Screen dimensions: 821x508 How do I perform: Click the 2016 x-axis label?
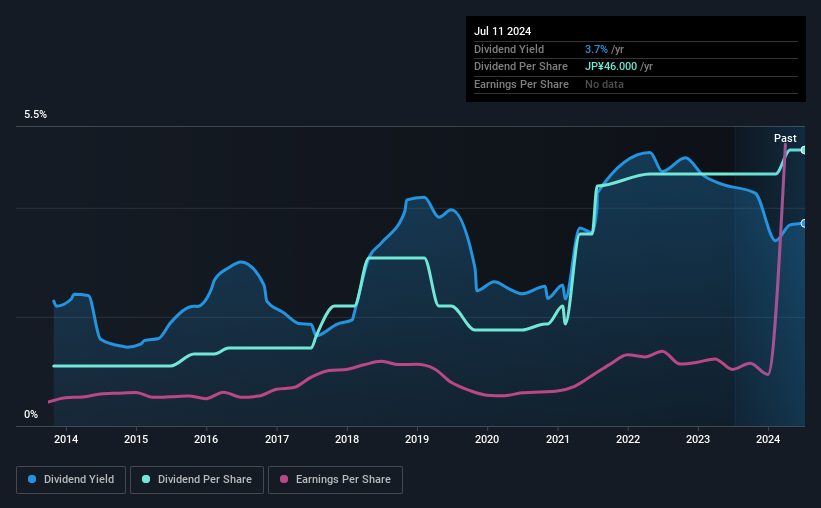point(206,439)
